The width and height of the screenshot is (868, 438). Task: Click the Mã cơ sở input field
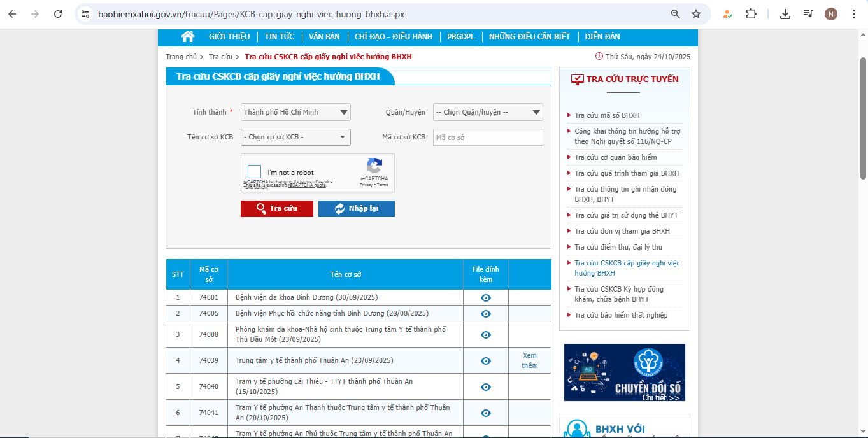pyautogui.click(x=488, y=138)
